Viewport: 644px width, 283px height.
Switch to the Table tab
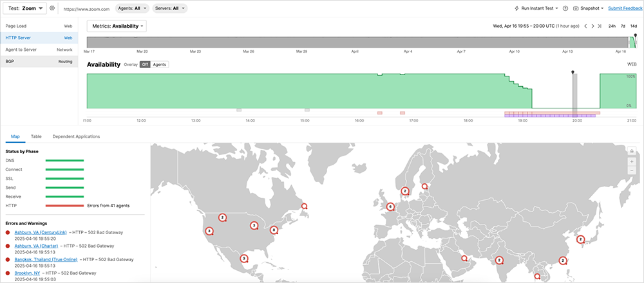(36, 136)
